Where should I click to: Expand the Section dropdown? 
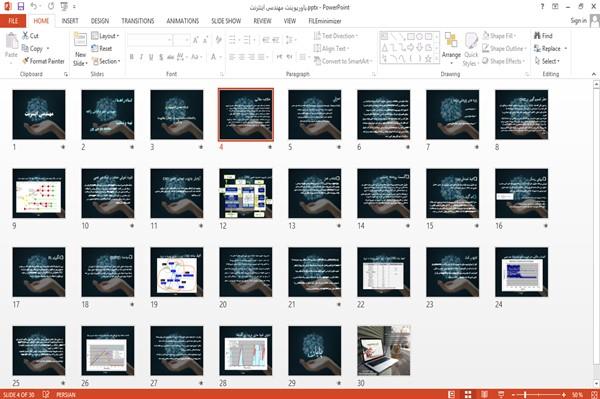coord(106,61)
